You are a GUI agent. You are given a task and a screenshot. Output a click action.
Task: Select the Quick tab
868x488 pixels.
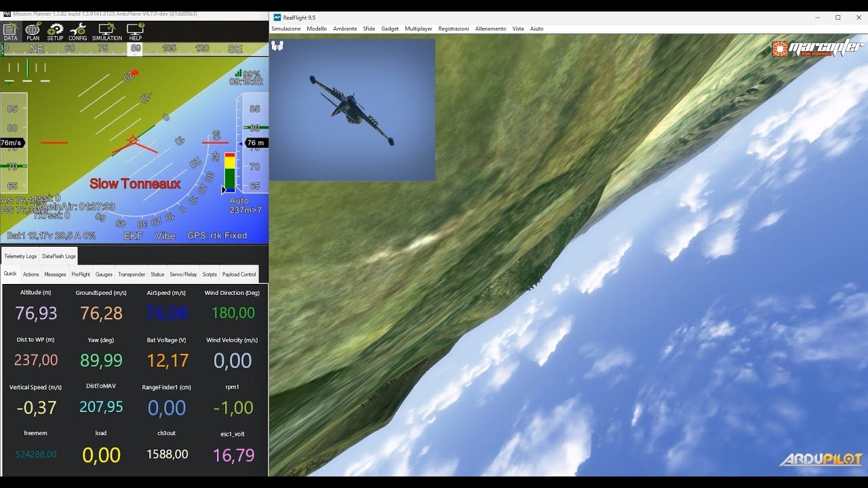click(10, 274)
